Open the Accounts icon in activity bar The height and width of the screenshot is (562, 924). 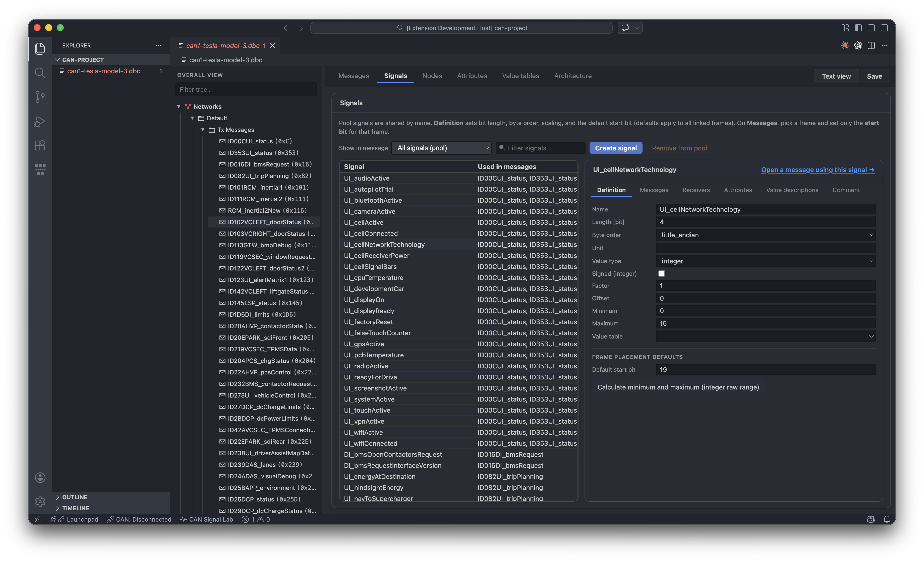click(x=40, y=478)
